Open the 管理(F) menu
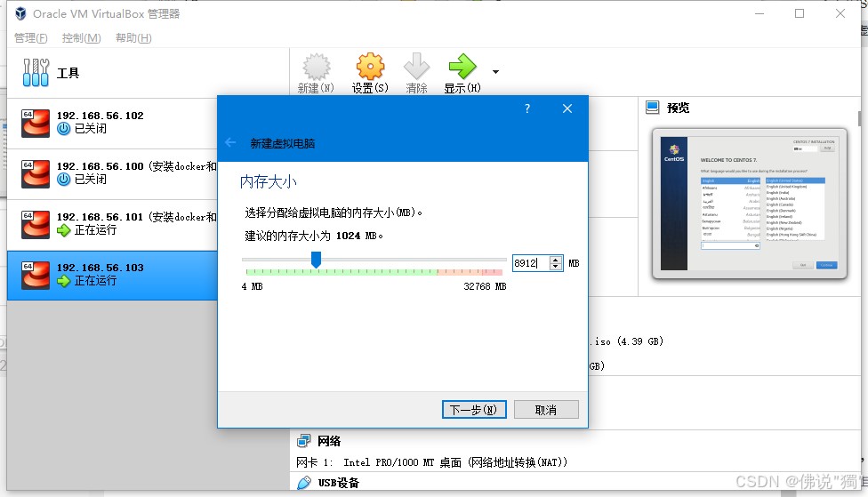The height and width of the screenshot is (497, 868). (x=30, y=37)
